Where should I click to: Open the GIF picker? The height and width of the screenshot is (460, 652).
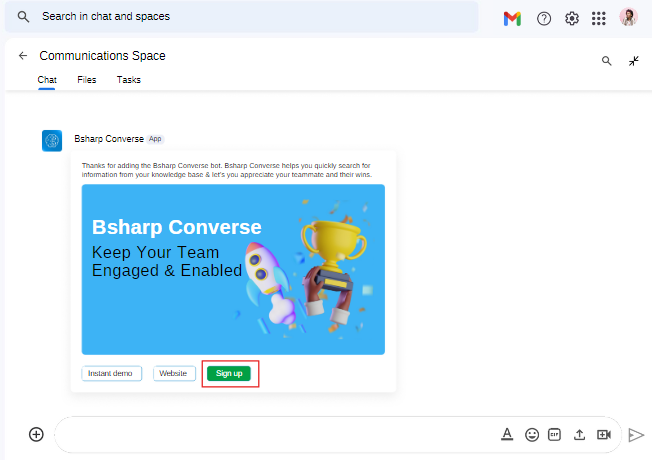(555, 435)
